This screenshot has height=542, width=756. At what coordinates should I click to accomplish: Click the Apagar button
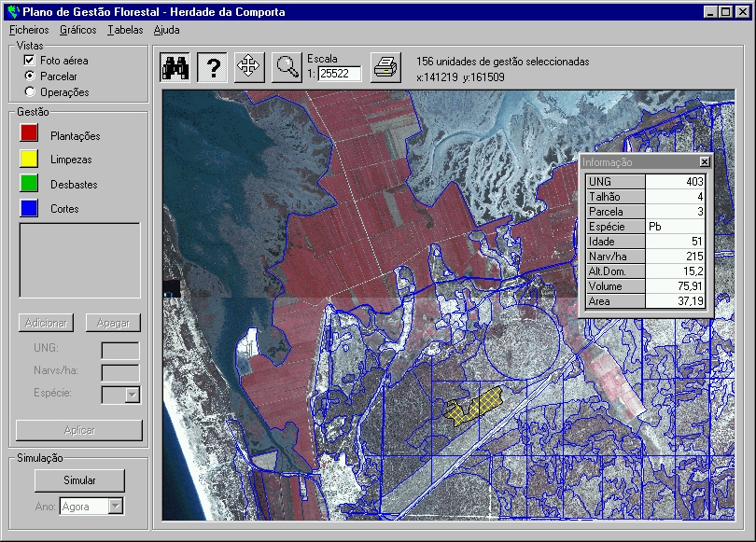[113, 323]
